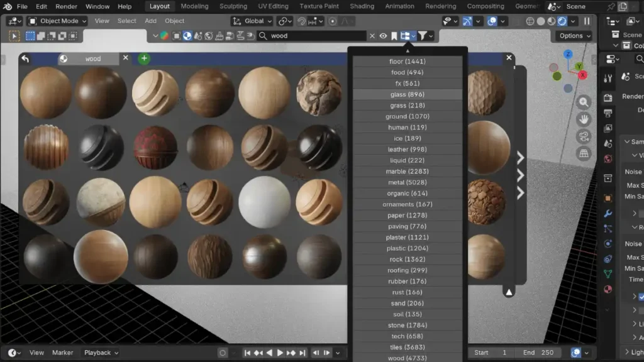The image size is (644, 362).
Task: Toggle the eye visibility icon beside search
Action: (383, 36)
